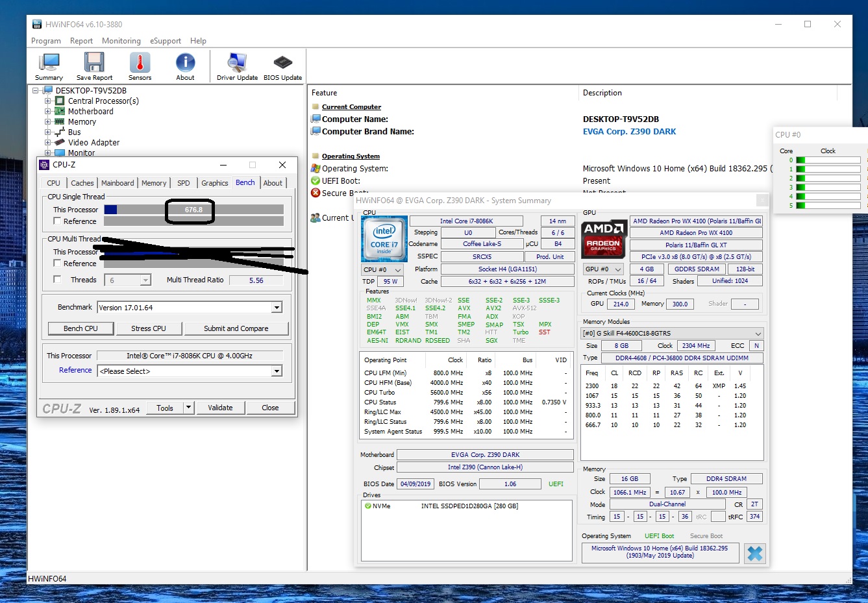Click the CPU-Z title bar app icon

pyautogui.click(x=44, y=165)
